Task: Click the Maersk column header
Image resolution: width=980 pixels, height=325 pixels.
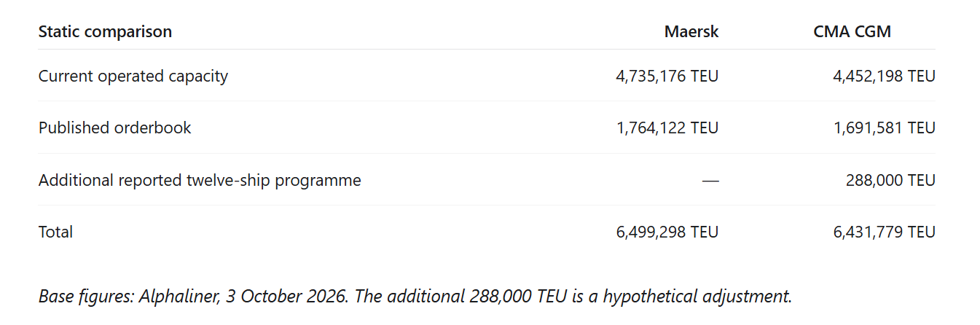Action: (691, 32)
